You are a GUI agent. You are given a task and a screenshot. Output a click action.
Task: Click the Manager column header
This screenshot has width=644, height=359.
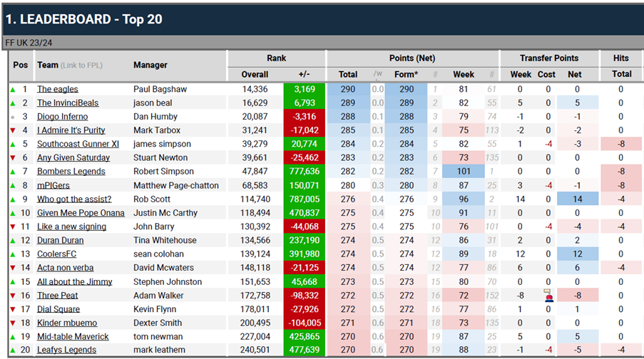(x=150, y=66)
